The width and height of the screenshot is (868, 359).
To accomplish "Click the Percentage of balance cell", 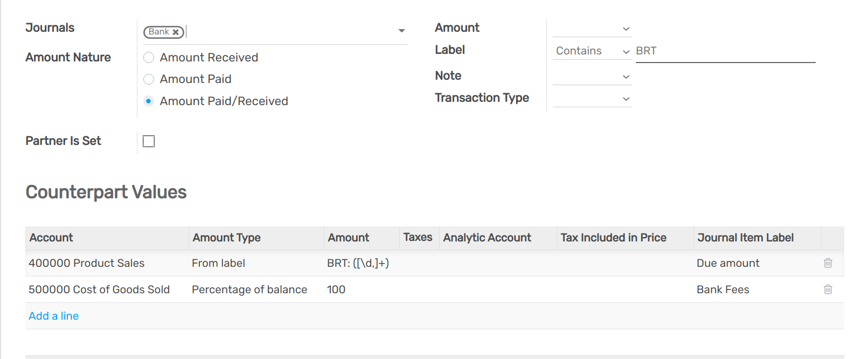I will click(256, 289).
